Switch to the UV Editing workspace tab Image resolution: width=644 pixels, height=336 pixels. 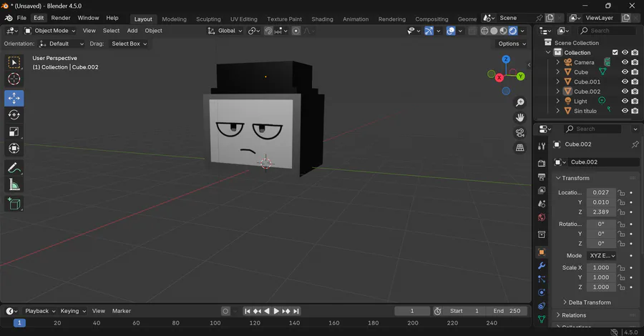point(243,19)
